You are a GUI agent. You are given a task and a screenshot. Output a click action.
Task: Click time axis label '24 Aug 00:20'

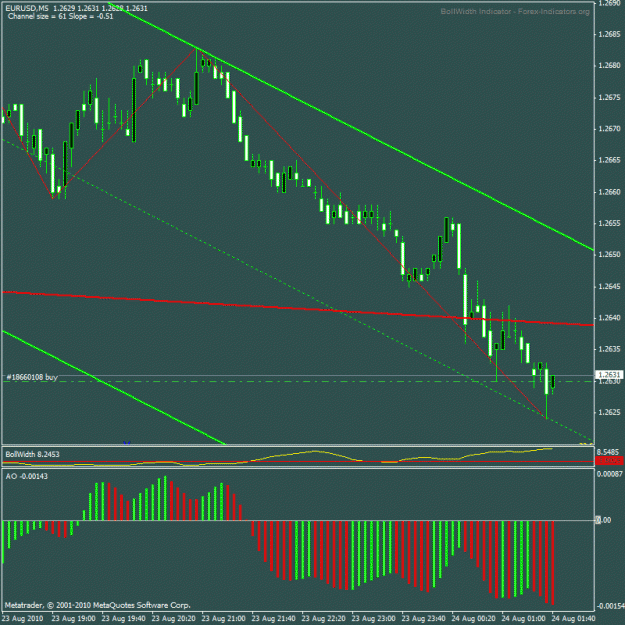pyautogui.click(x=474, y=619)
